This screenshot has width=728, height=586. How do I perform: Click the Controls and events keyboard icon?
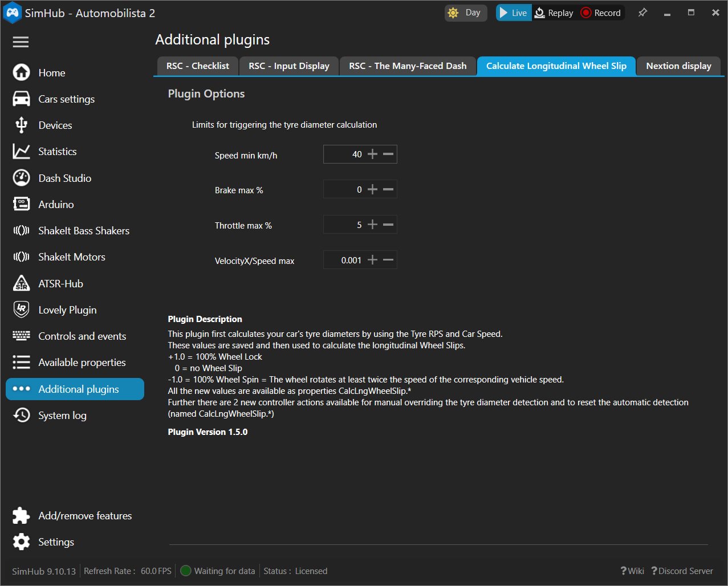pos(21,336)
